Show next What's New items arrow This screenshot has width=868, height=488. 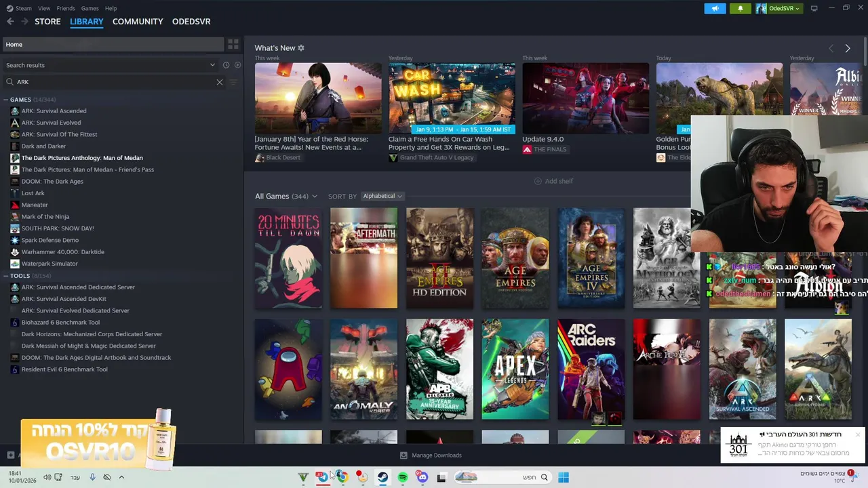848,48
